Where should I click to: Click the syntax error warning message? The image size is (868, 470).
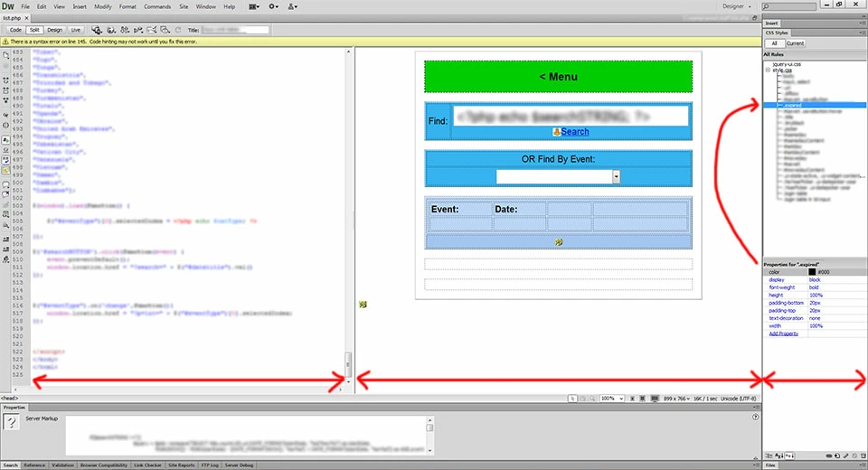[103, 42]
